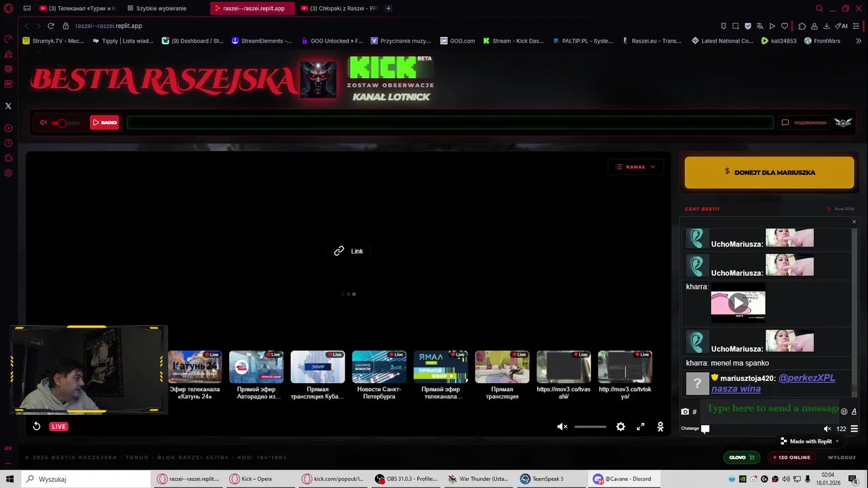
Task: Close the chat panel with X
Action: [x=854, y=222]
